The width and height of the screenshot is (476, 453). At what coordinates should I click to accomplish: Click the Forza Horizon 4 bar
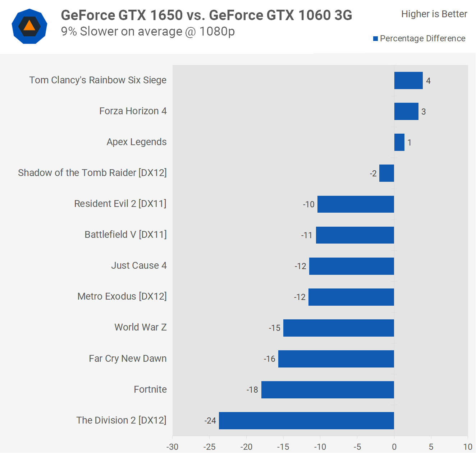[406, 111]
